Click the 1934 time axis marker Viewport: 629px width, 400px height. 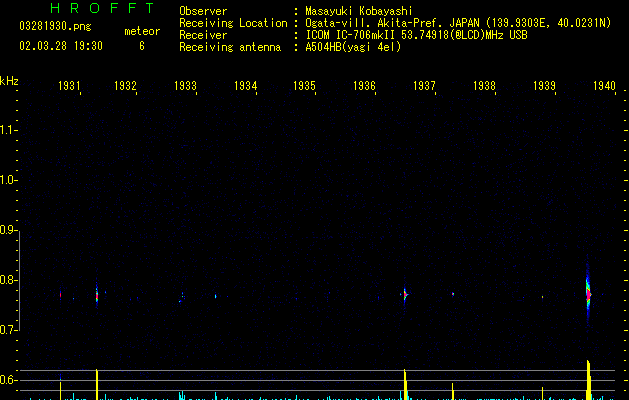tap(245, 86)
